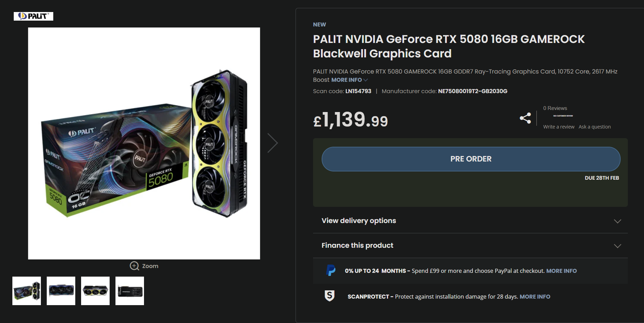Select fourth thumbnail of card backplate
644x323 pixels.
coord(130,291)
